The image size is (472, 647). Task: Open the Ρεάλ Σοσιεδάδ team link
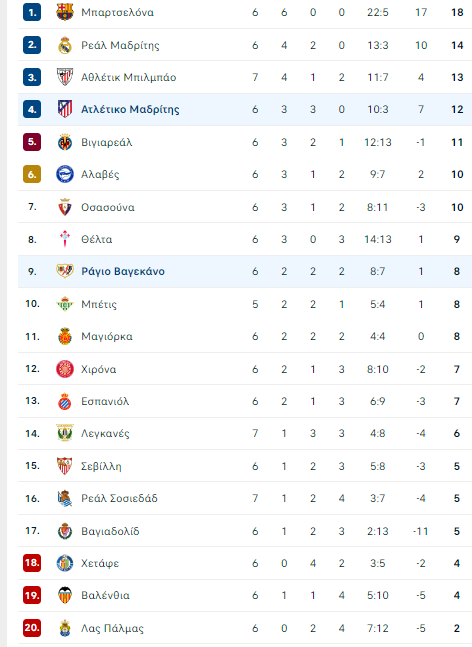pyautogui.click(x=119, y=498)
